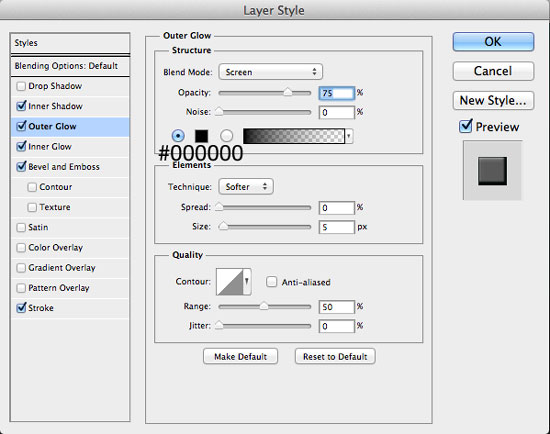Open the contour curve thumbnail editor
This screenshot has height=434, width=550.
click(230, 282)
